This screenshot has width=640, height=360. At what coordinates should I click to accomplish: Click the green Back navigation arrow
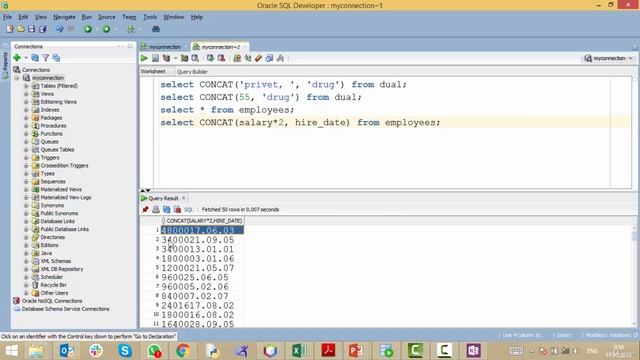click(x=88, y=29)
